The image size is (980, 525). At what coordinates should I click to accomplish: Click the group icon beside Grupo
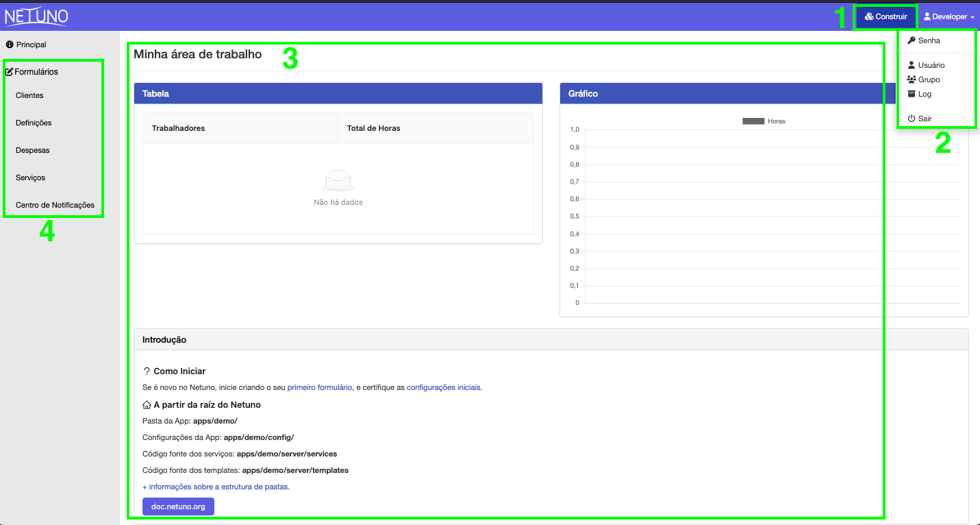click(x=912, y=80)
